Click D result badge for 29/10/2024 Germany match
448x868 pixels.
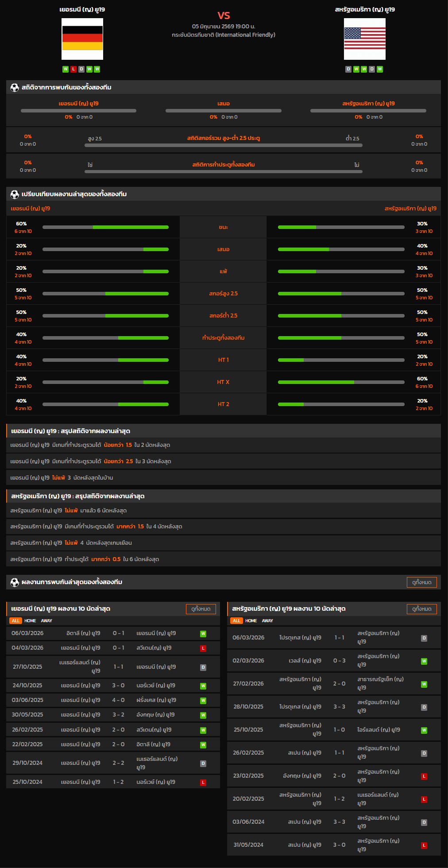pyautogui.click(x=203, y=763)
